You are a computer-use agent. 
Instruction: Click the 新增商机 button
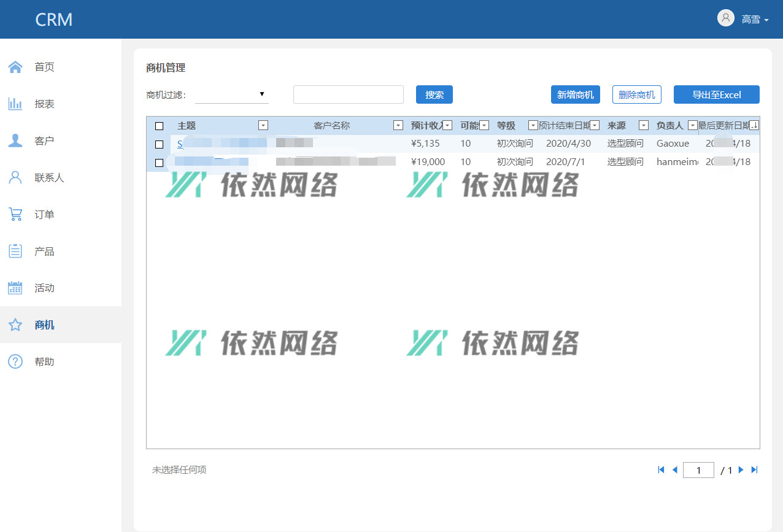[575, 94]
